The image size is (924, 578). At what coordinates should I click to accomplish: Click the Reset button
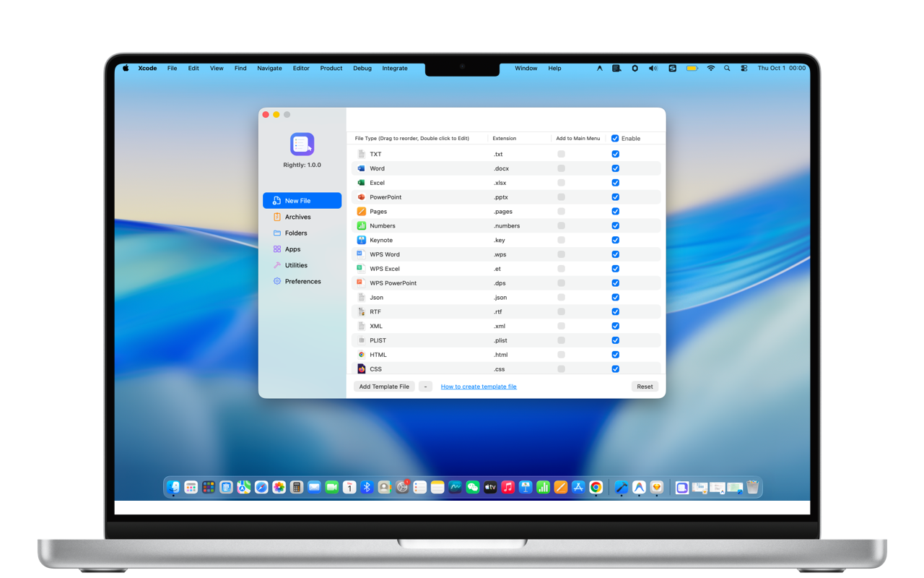click(645, 387)
